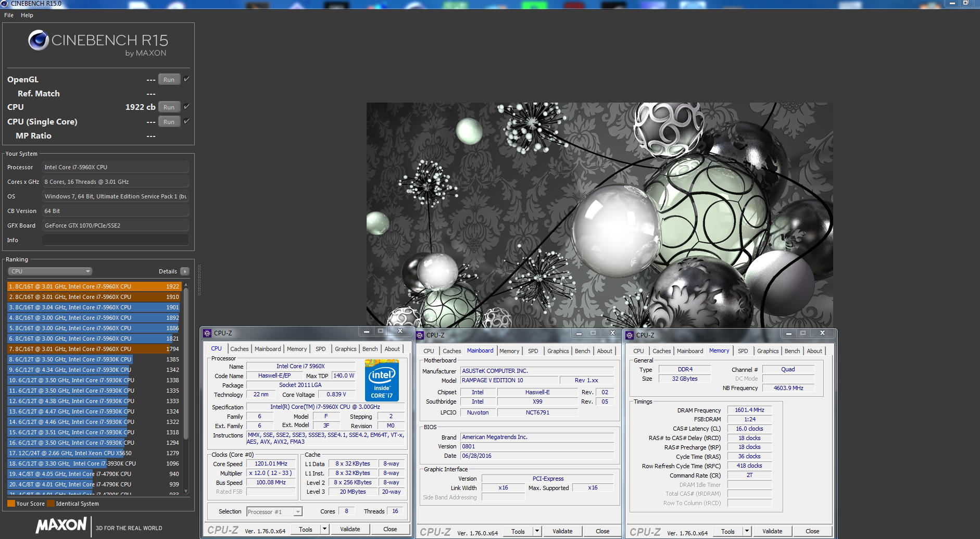
Task: Open Tools dropdown arrow in third CPU-Z window
Action: click(x=747, y=531)
